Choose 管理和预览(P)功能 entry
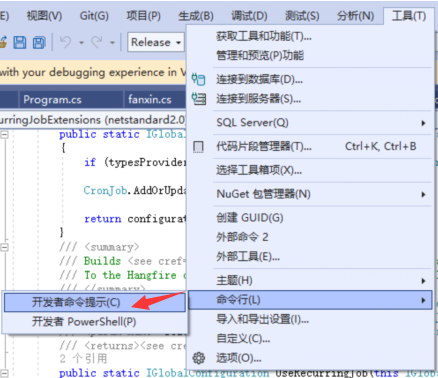This screenshot has width=438, height=378. point(260,55)
